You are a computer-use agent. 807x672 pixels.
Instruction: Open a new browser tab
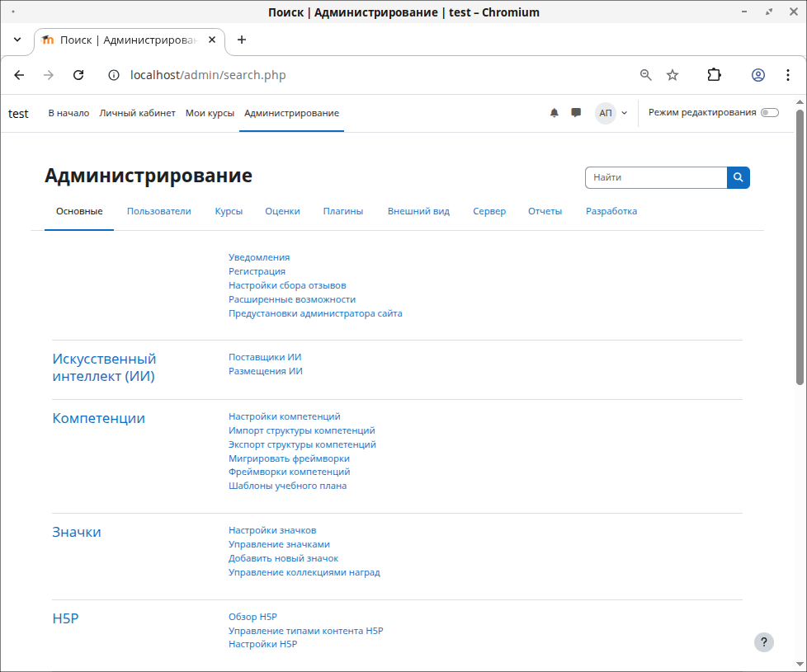pyautogui.click(x=241, y=40)
